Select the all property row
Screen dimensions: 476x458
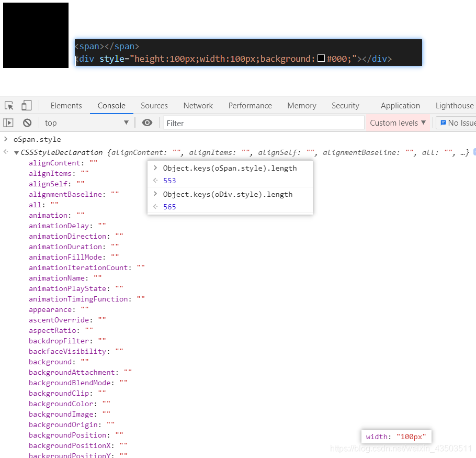44,205
